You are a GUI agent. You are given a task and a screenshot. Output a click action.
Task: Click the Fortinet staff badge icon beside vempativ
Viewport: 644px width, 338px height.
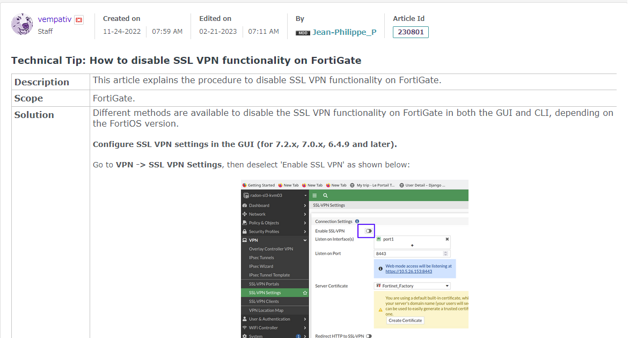[78, 20]
